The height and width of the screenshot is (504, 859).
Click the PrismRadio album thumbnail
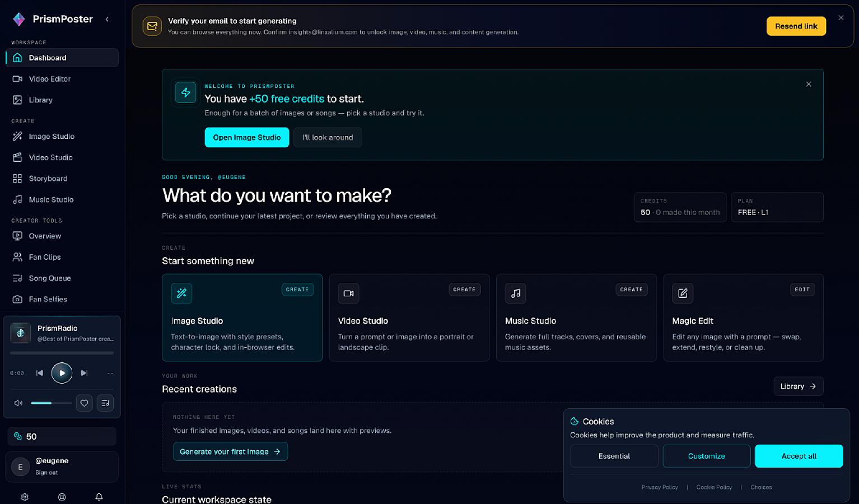coord(21,333)
